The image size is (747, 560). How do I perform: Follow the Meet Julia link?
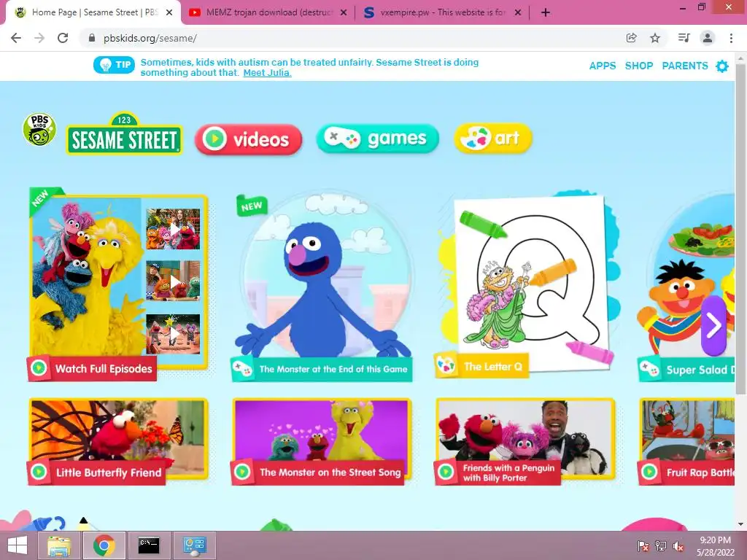tap(267, 73)
